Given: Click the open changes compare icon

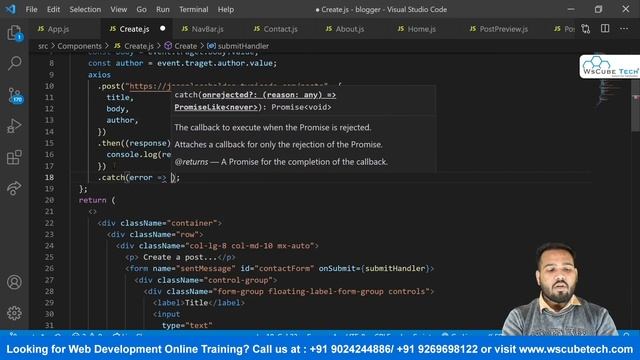Looking at the screenshot, I should tap(586, 29).
